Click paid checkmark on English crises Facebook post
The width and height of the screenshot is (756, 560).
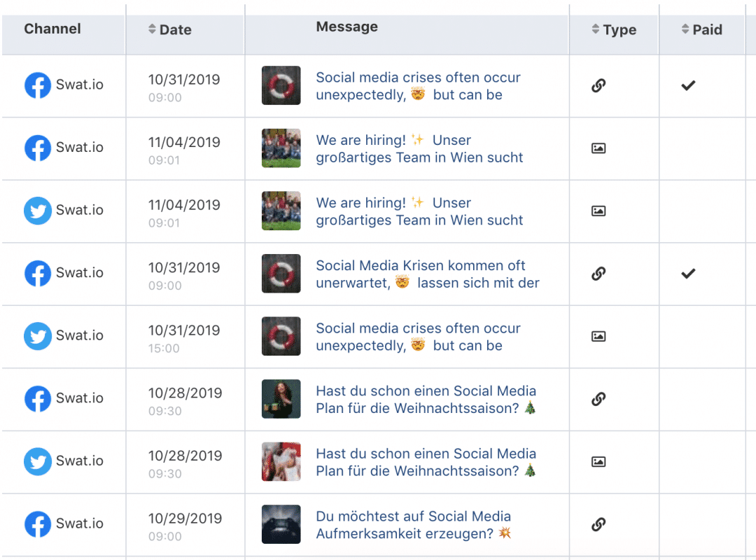689,85
